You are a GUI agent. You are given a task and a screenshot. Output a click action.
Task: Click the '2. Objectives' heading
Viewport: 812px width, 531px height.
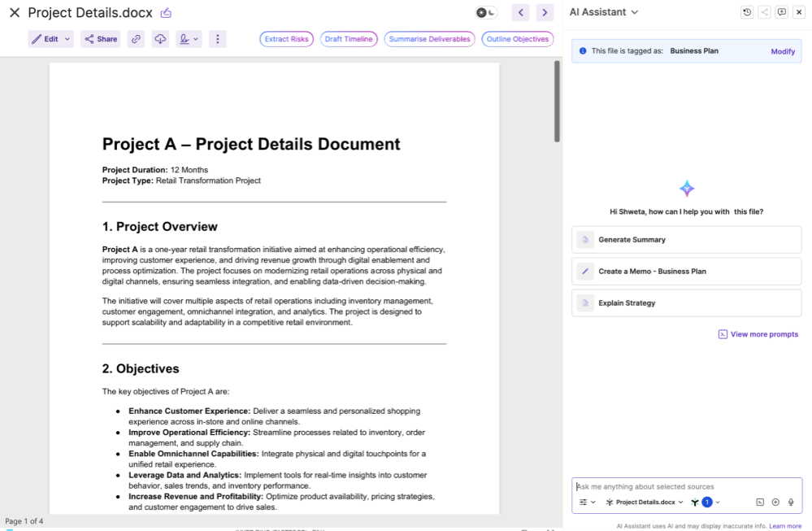141,368
